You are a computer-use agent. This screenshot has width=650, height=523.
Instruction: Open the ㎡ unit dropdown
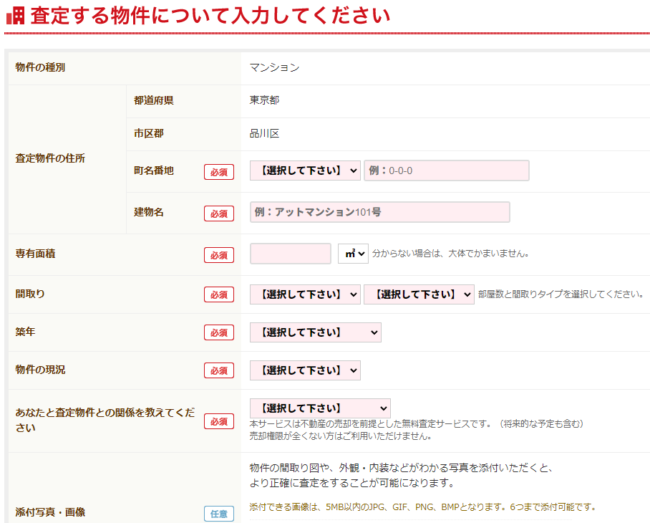(353, 254)
